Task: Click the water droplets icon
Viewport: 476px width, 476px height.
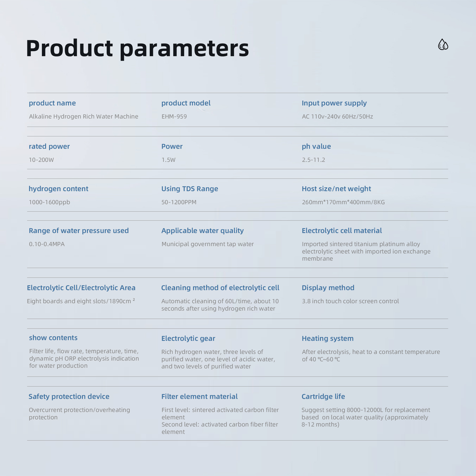Action: click(443, 44)
